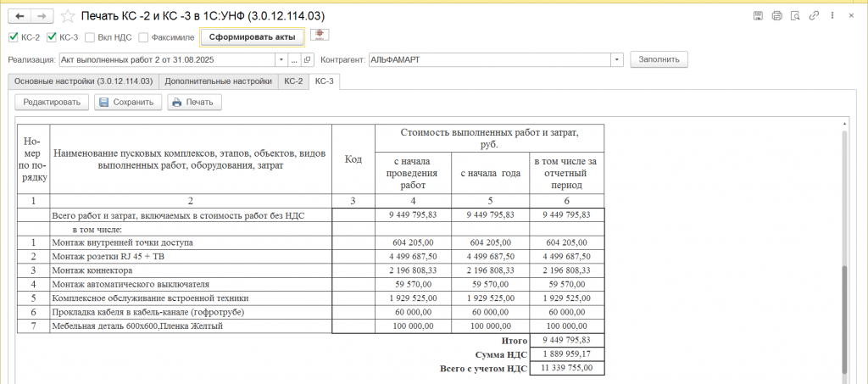Click the printer icon in header

click(x=776, y=16)
